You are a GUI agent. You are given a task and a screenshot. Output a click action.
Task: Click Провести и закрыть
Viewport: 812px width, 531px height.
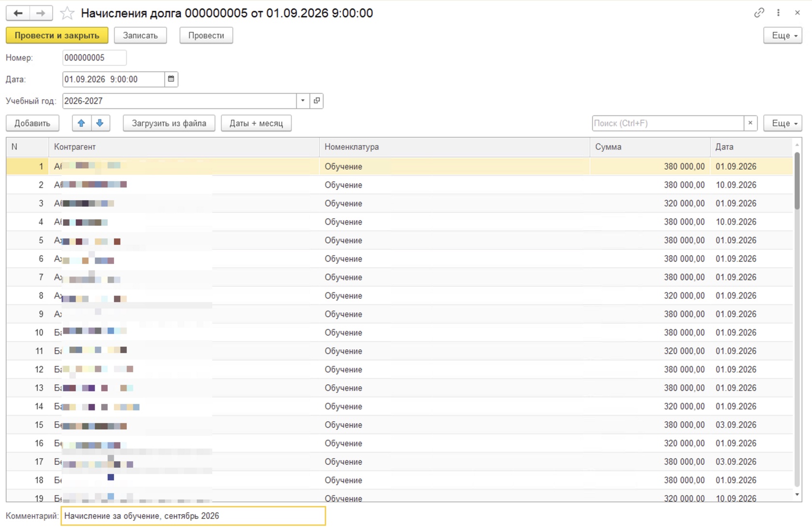(x=57, y=35)
